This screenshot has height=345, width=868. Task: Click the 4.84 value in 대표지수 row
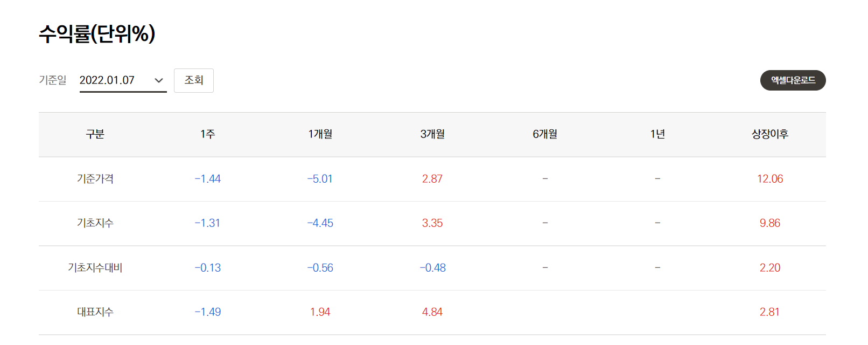432,312
